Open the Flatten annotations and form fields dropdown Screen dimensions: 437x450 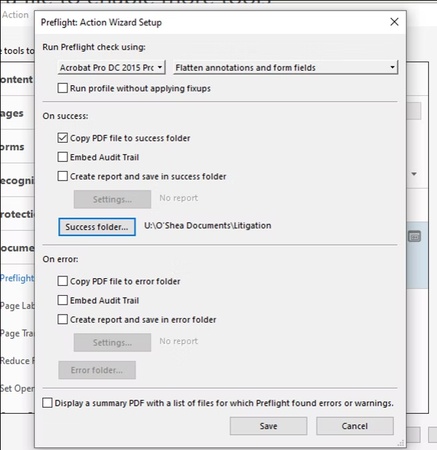click(286, 68)
